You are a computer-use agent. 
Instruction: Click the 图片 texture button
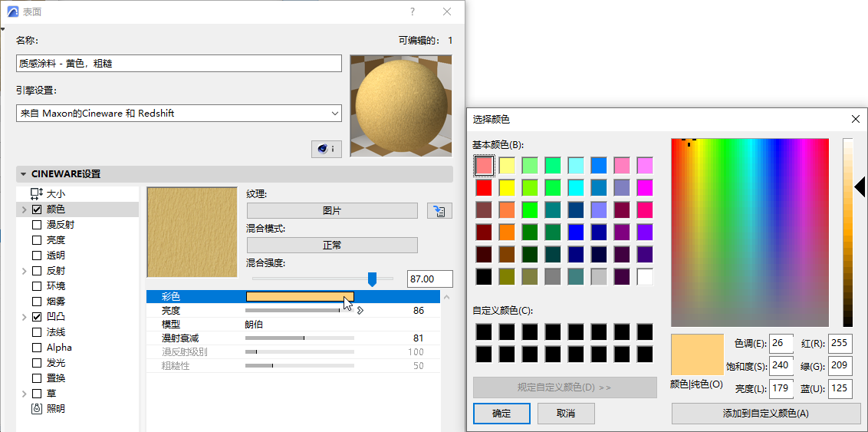point(332,210)
